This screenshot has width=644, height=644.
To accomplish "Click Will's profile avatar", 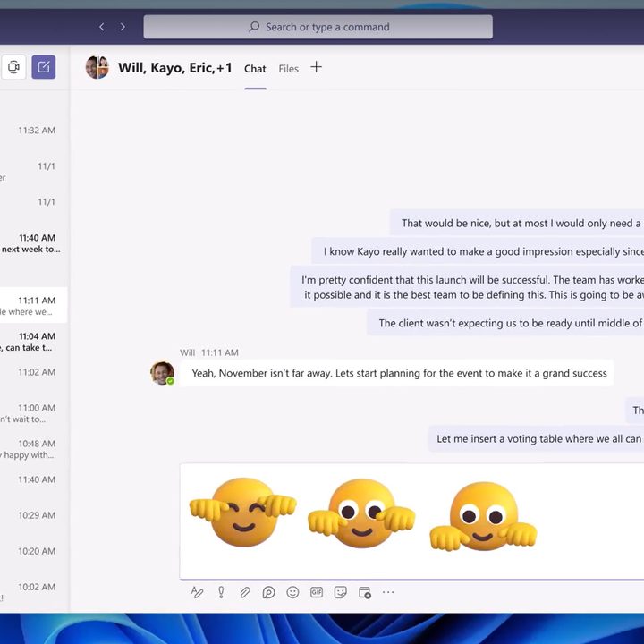I will point(162,373).
